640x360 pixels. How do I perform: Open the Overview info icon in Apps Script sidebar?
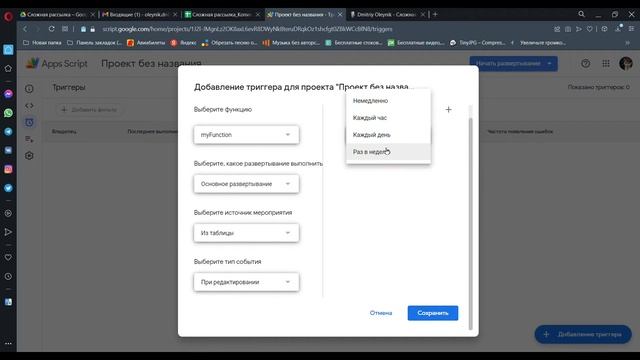pos(29,89)
